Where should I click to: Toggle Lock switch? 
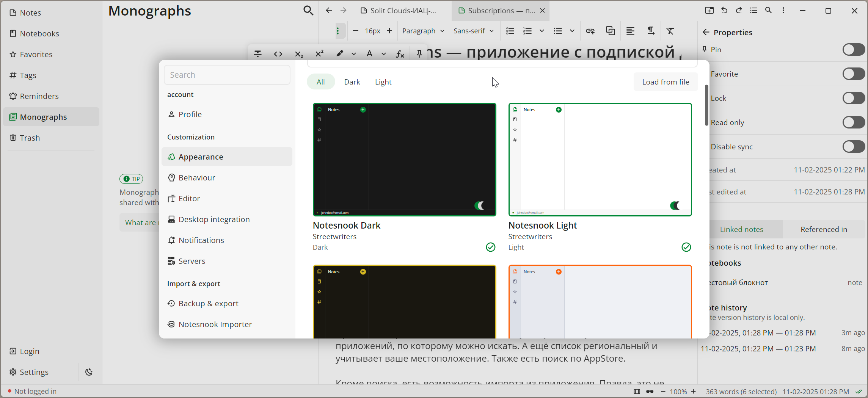pos(854,98)
